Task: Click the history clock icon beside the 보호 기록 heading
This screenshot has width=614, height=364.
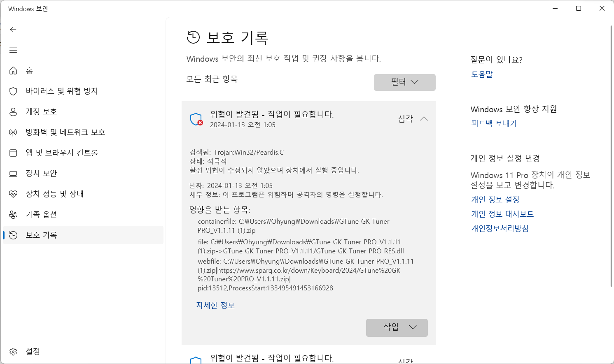Action: coord(193,37)
